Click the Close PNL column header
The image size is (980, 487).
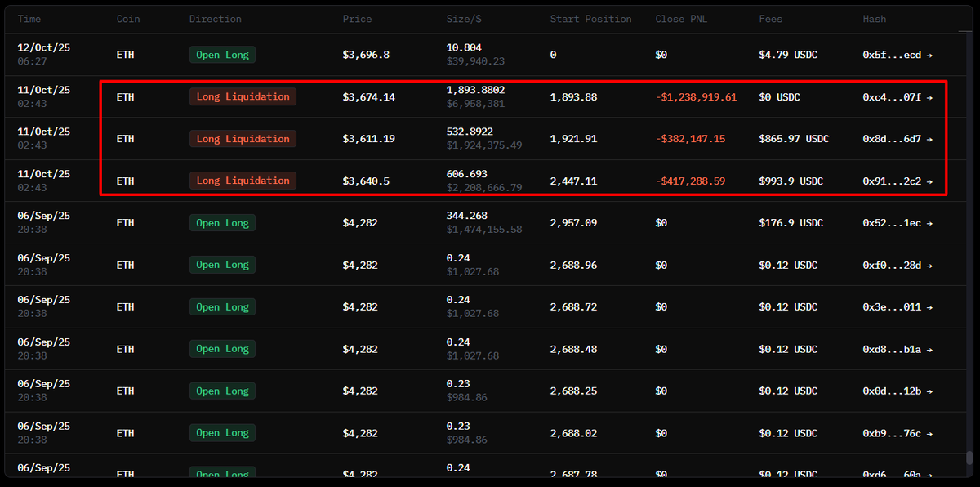681,19
